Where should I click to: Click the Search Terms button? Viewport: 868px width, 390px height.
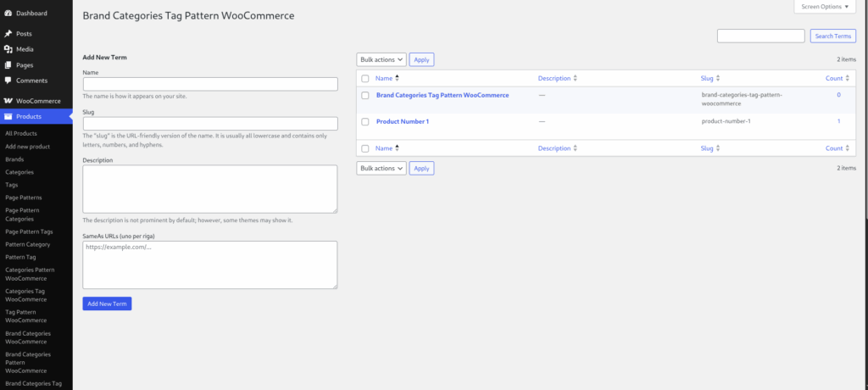832,36
